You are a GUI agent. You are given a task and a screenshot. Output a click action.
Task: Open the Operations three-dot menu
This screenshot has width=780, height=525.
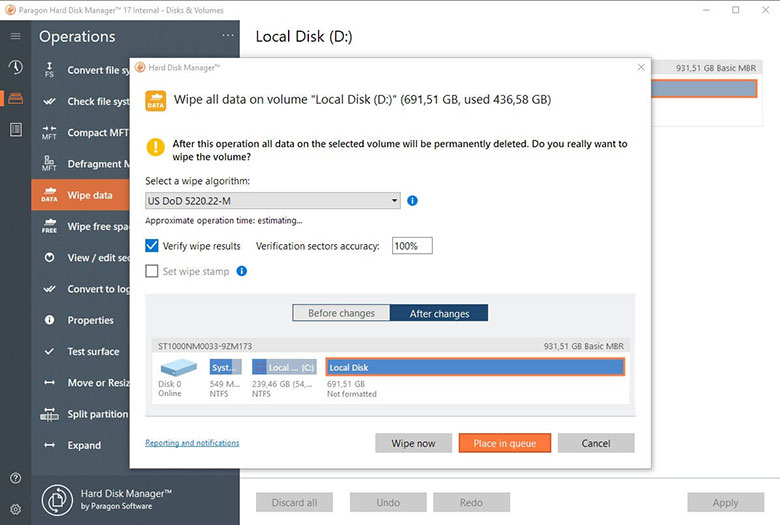coord(228,35)
